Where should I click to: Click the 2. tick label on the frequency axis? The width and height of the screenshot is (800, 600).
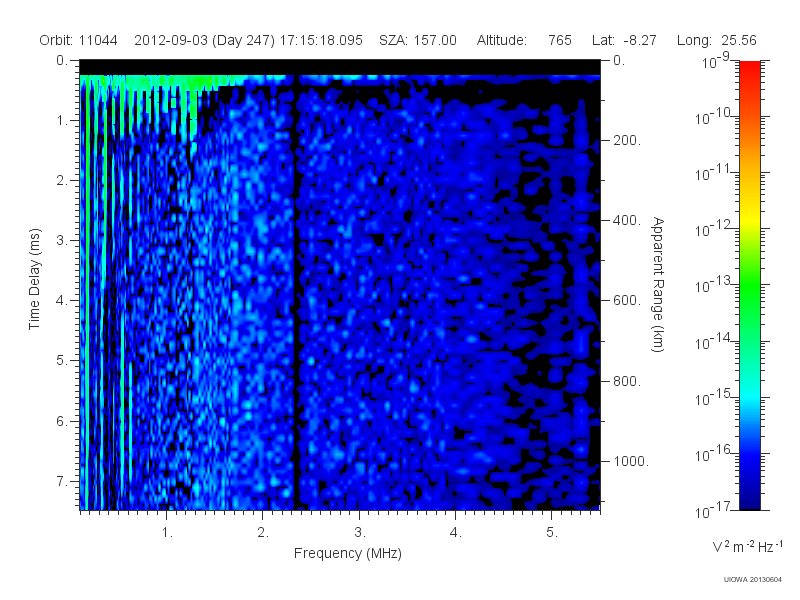click(263, 533)
